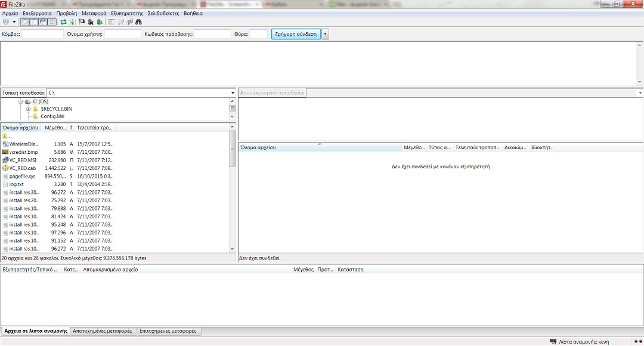Click the Κατάσταση queue column header
The height and width of the screenshot is (346, 644).
(360, 270)
